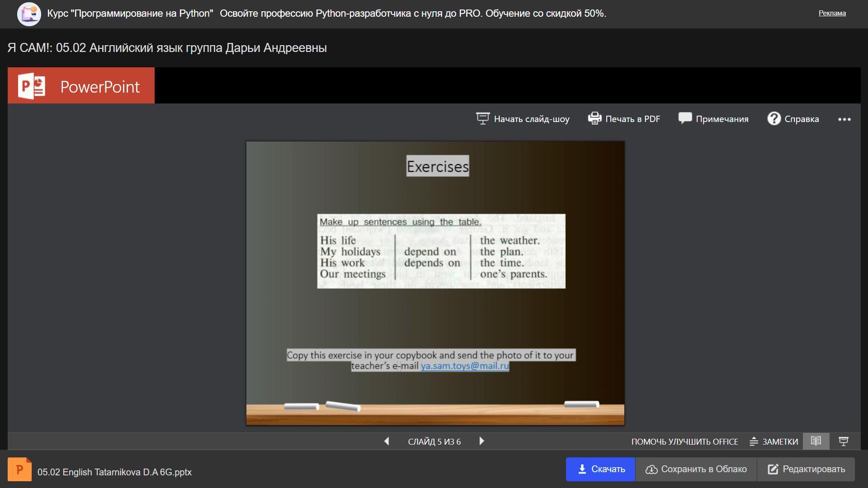The height and width of the screenshot is (488, 868).
Task: Go to previous slide arrow
Action: coord(387,441)
